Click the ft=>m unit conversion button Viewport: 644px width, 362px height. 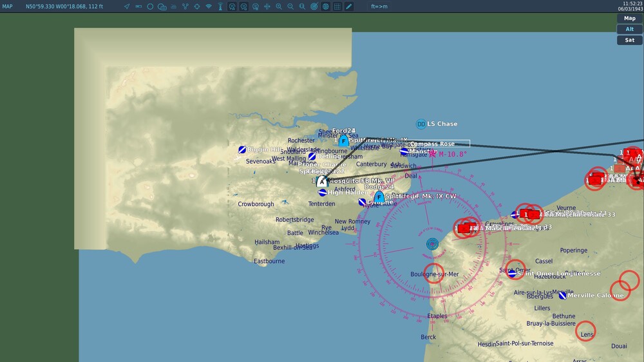click(379, 6)
